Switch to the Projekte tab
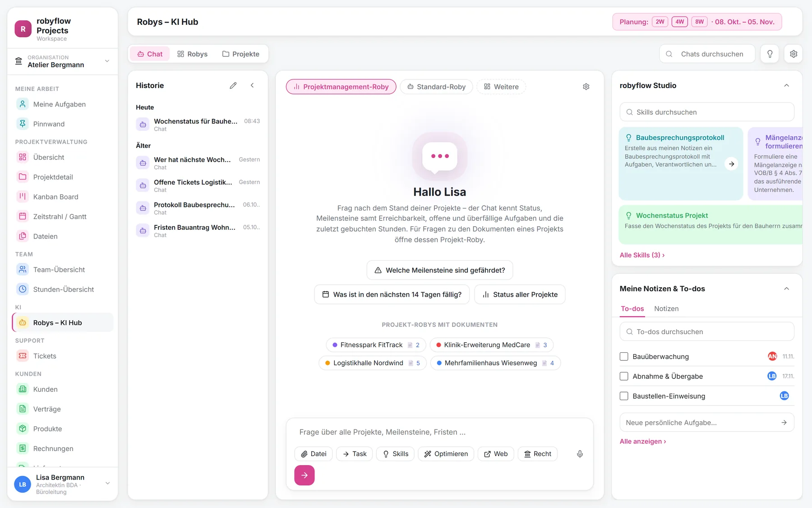The width and height of the screenshot is (812, 508). pos(241,54)
